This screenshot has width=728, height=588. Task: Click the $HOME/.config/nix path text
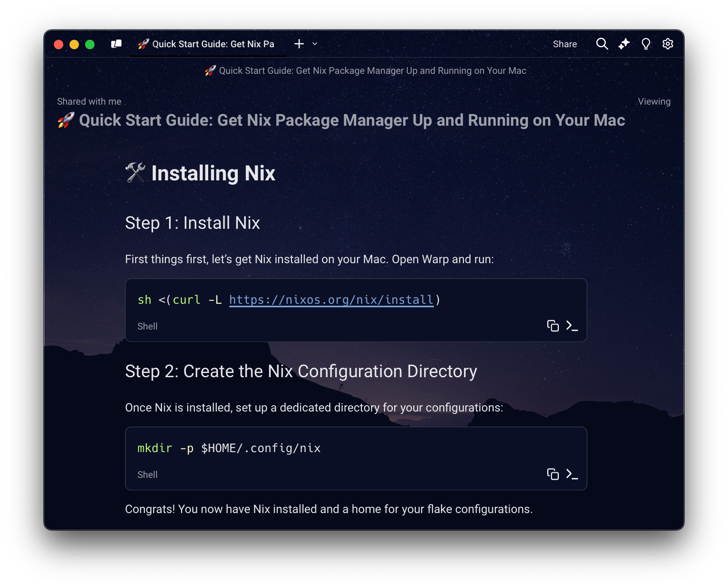pos(261,448)
